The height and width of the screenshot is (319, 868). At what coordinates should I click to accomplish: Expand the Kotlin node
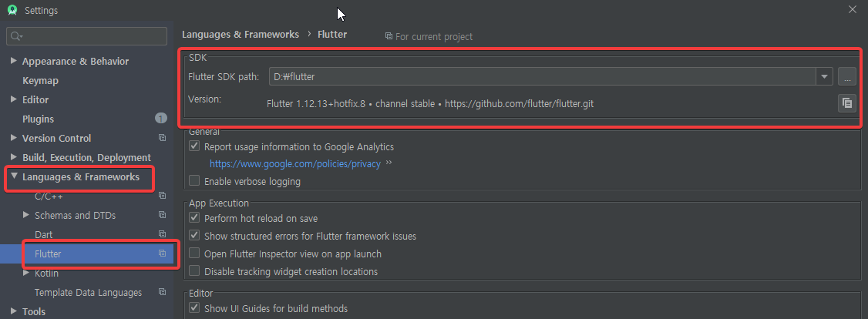pos(26,273)
